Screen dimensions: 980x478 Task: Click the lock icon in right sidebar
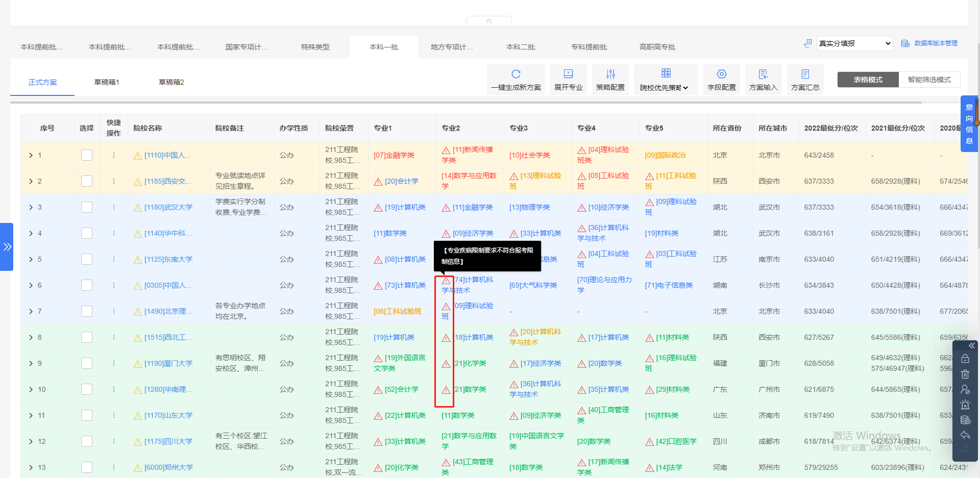coord(965,359)
